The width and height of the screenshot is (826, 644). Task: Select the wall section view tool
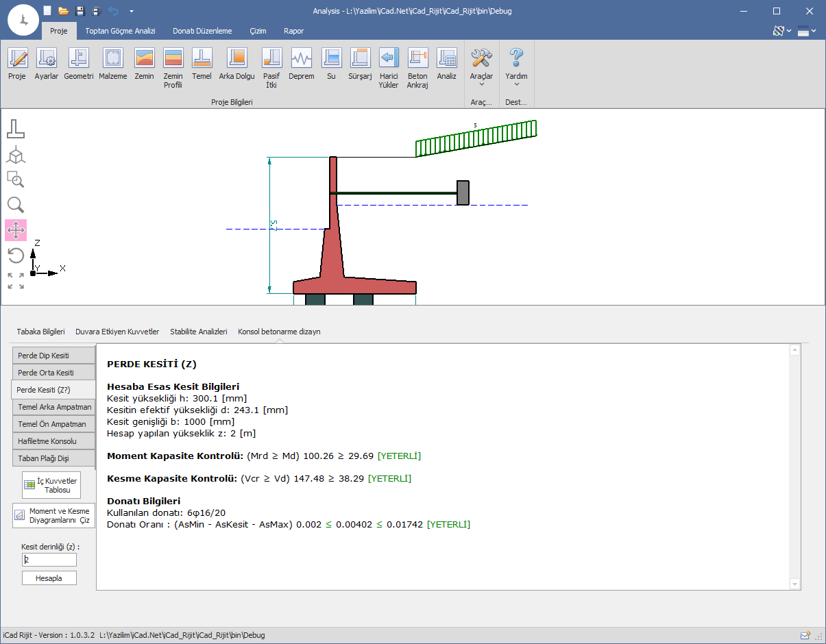[16, 129]
